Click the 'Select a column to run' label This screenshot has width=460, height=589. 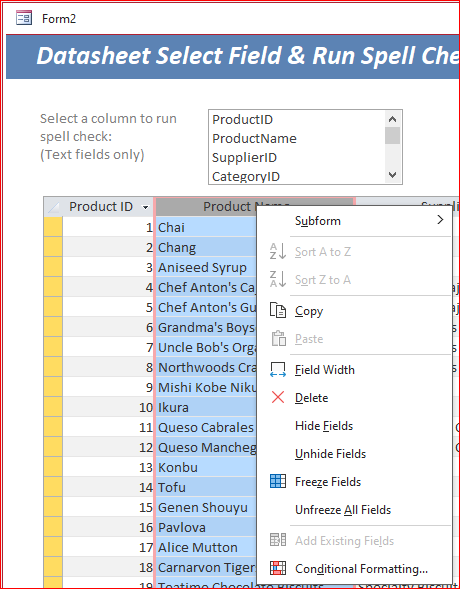point(108,118)
